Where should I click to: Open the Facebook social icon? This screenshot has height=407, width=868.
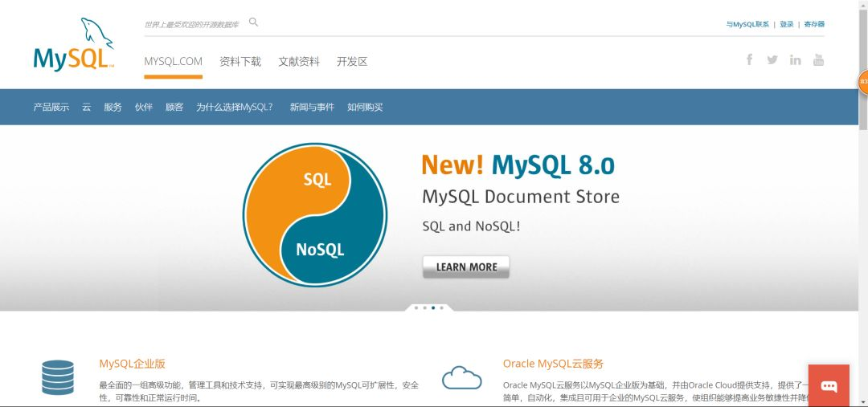749,59
